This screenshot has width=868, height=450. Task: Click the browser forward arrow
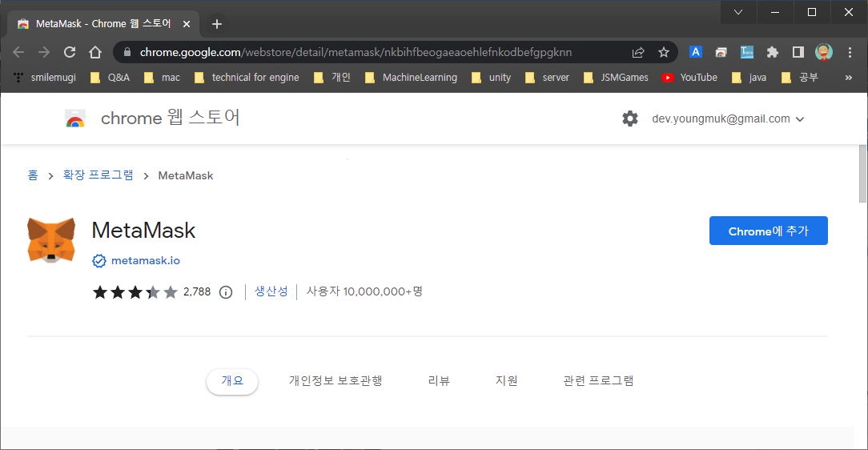click(44, 52)
